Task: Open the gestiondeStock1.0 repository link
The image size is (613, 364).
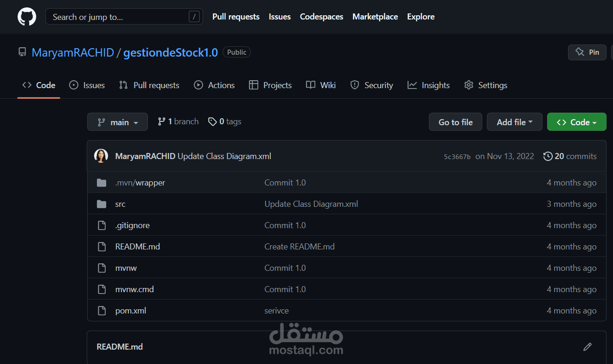Action: [x=171, y=52]
